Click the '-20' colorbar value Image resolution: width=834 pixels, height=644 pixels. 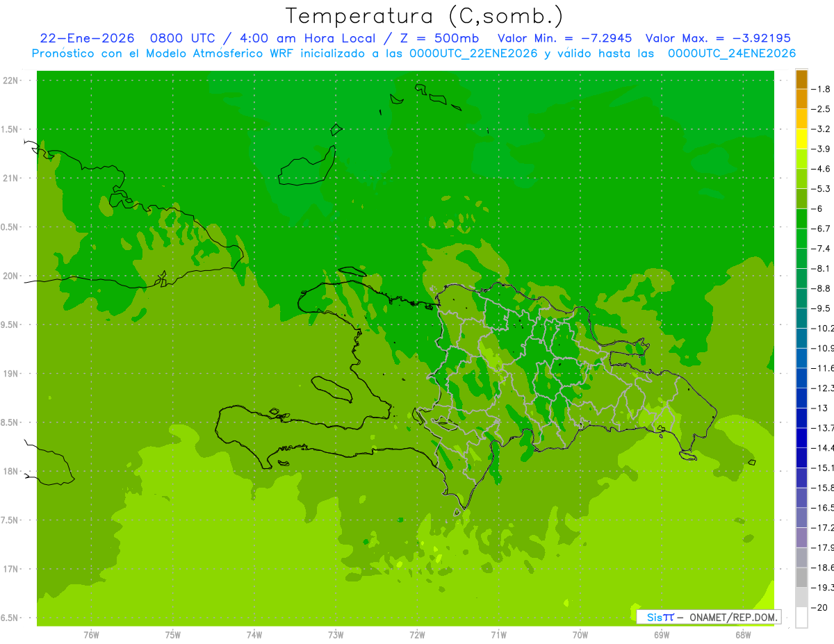[819, 607]
